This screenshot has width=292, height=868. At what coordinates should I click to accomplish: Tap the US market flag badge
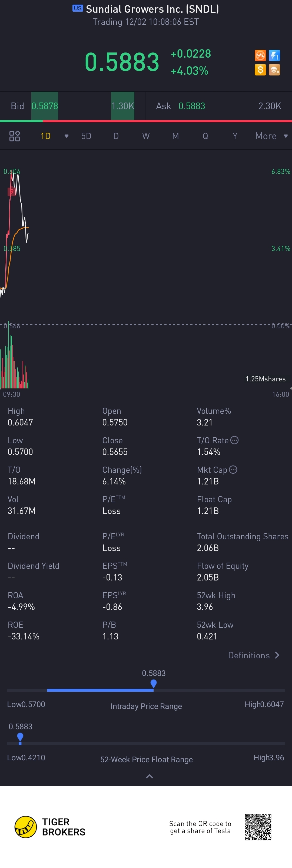coord(78,8)
